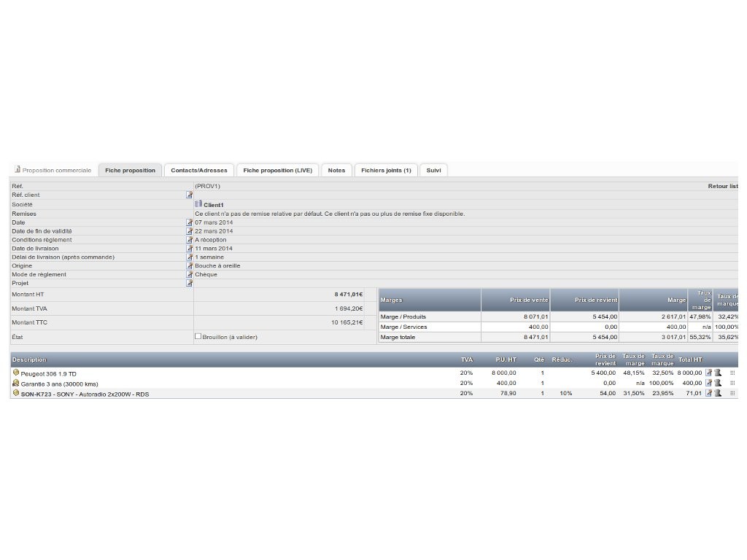
Task: Click company icon next to Client1
Action: click(198, 204)
